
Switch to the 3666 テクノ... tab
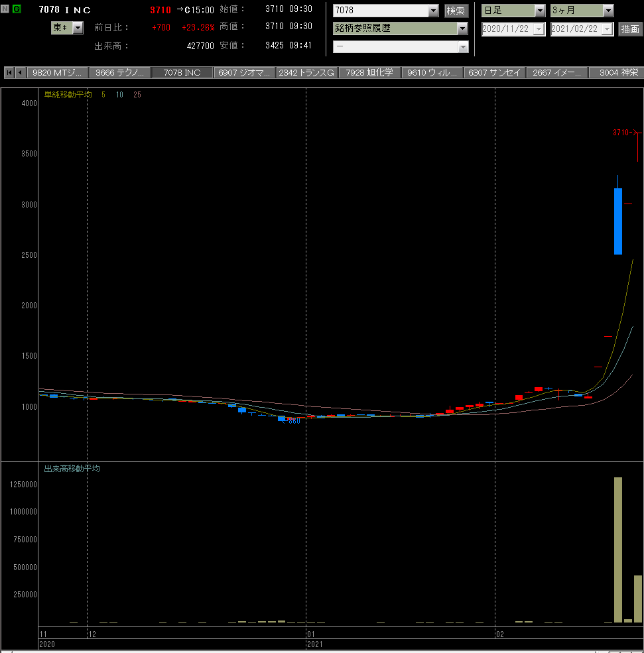tap(119, 72)
